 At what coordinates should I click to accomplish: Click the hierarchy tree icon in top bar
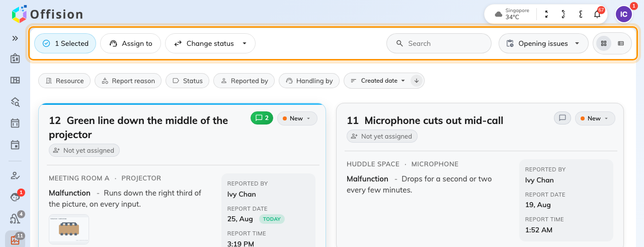pyautogui.click(x=563, y=14)
